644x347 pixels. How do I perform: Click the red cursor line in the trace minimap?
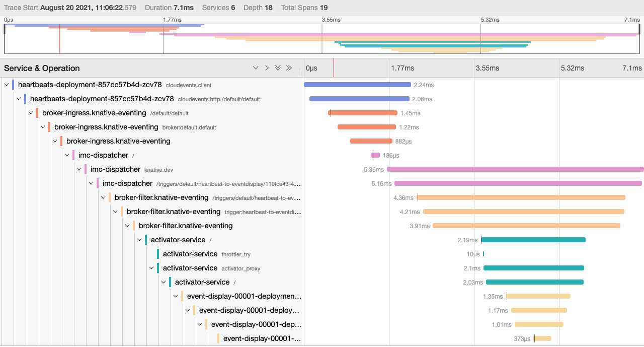point(60,39)
